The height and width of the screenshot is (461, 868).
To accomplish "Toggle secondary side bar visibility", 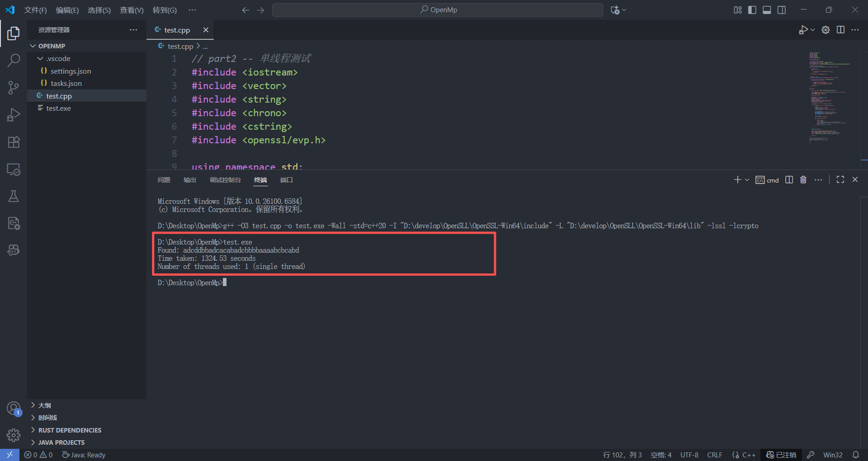I will (x=782, y=10).
